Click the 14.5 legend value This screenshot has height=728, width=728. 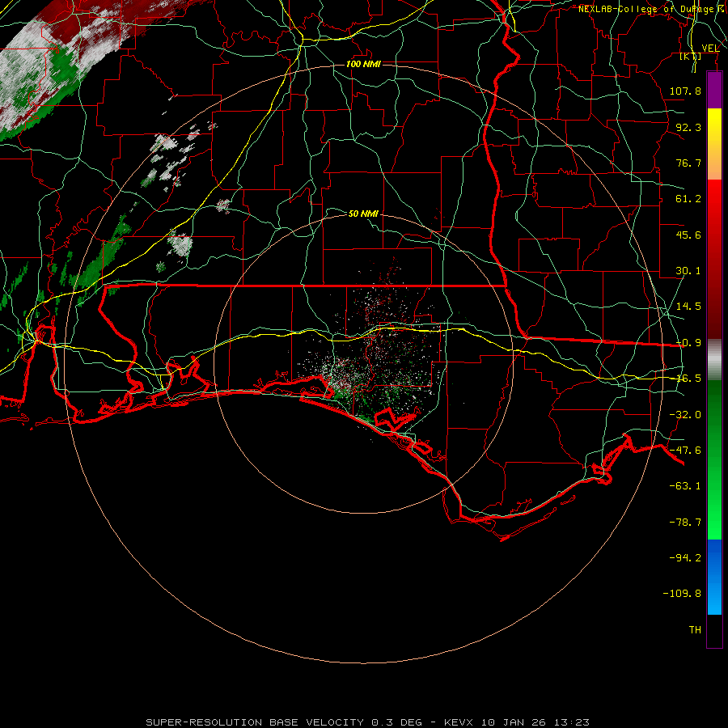point(688,307)
